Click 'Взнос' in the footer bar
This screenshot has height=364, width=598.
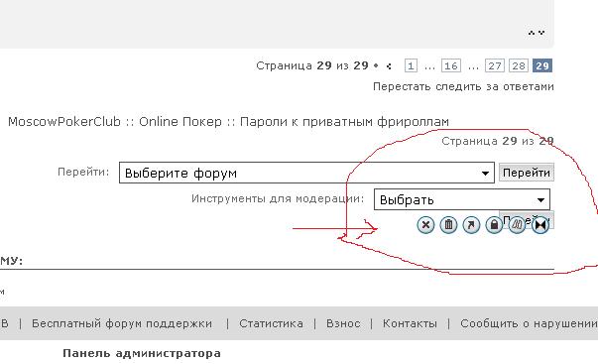(x=343, y=323)
